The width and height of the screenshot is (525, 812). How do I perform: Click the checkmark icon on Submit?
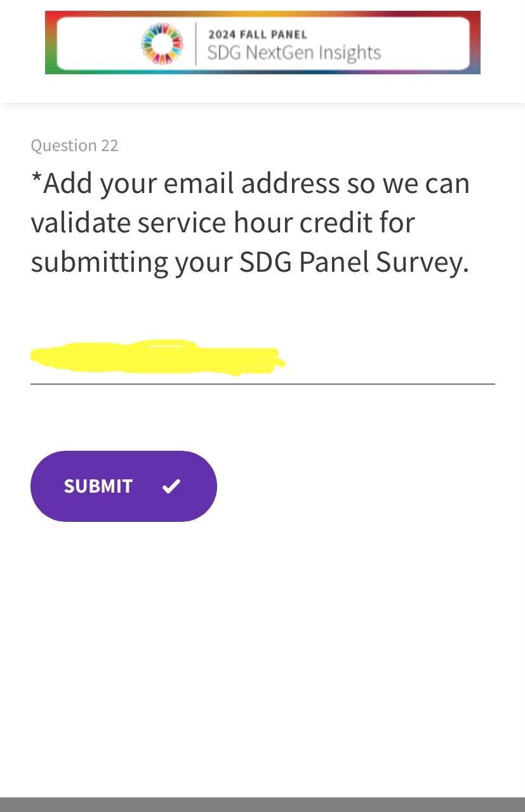click(171, 486)
